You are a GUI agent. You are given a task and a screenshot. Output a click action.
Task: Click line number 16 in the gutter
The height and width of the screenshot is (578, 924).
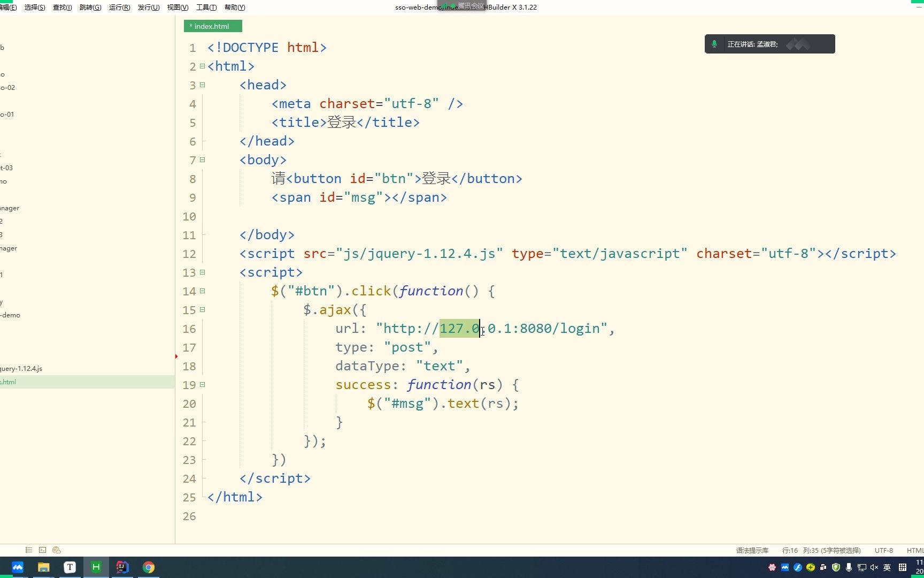tap(189, 329)
